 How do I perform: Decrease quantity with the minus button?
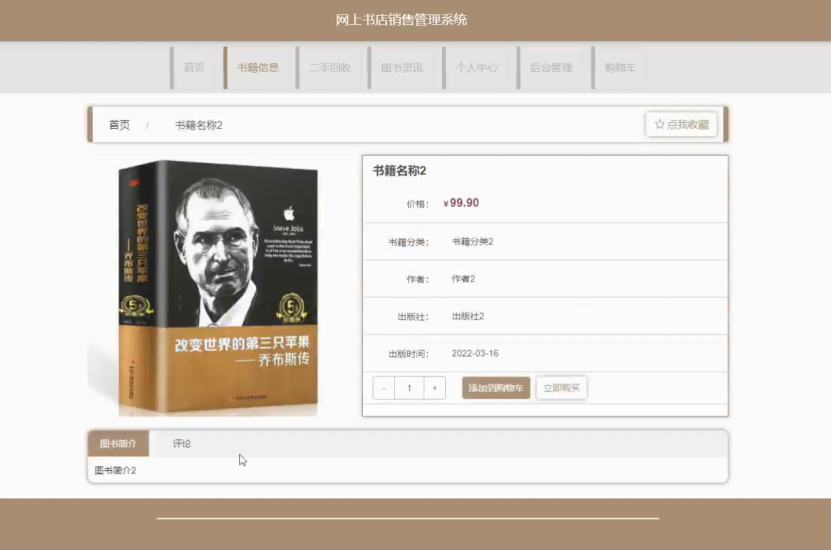click(384, 388)
